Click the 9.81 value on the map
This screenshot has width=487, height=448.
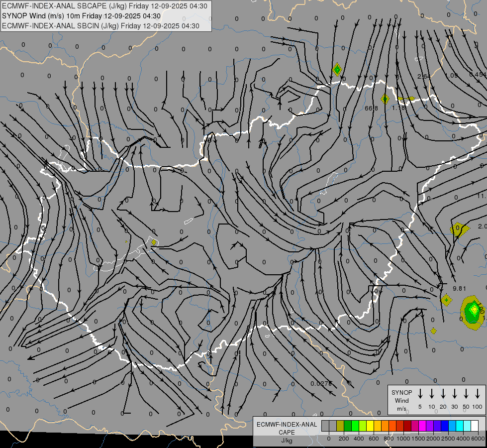point(459,289)
